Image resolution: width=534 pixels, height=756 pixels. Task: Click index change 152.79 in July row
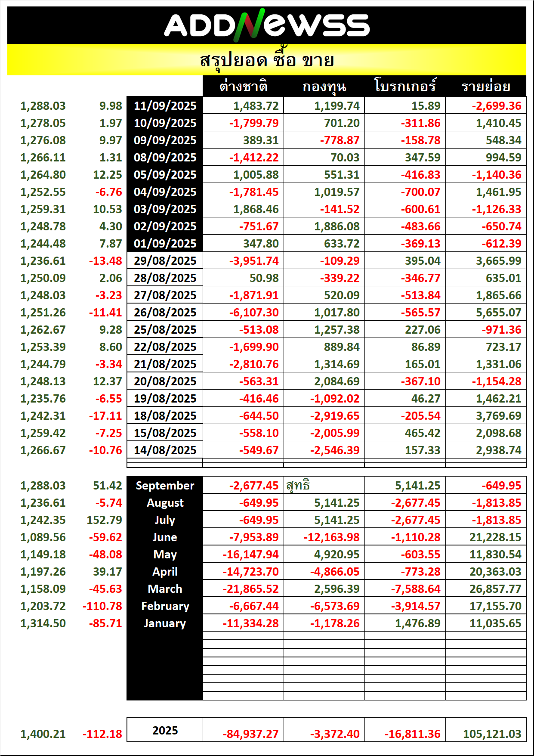(105, 520)
